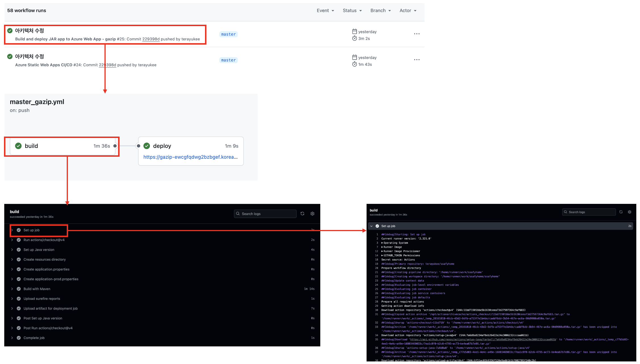
Task: Open the Actor filter dropdown
Action: point(408,11)
